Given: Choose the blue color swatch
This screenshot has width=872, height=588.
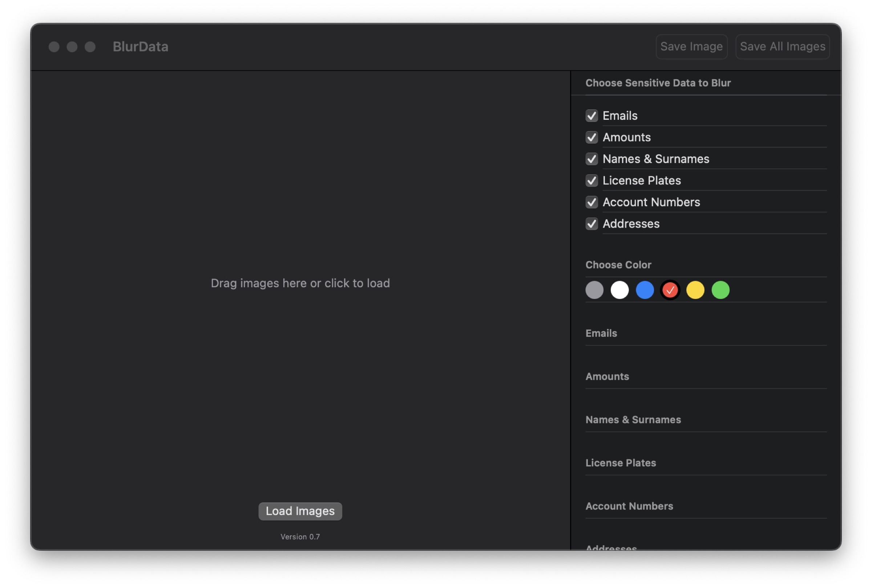Looking at the screenshot, I should click(645, 290).
